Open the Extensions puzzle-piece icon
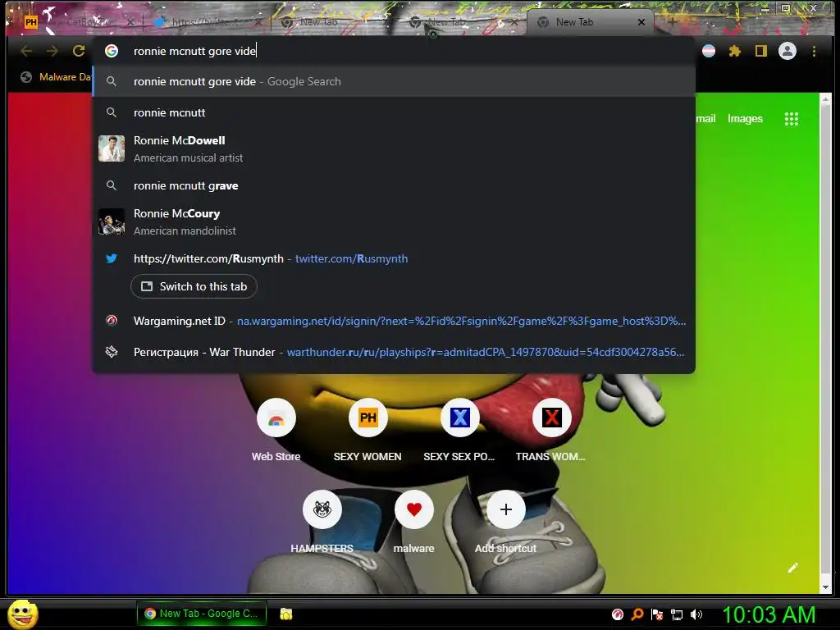Viewport: 840px width, 630px height. 734,51
